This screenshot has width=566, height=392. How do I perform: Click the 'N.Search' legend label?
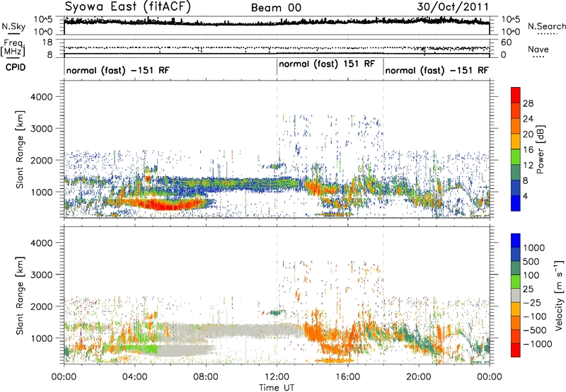pos(546,26)
